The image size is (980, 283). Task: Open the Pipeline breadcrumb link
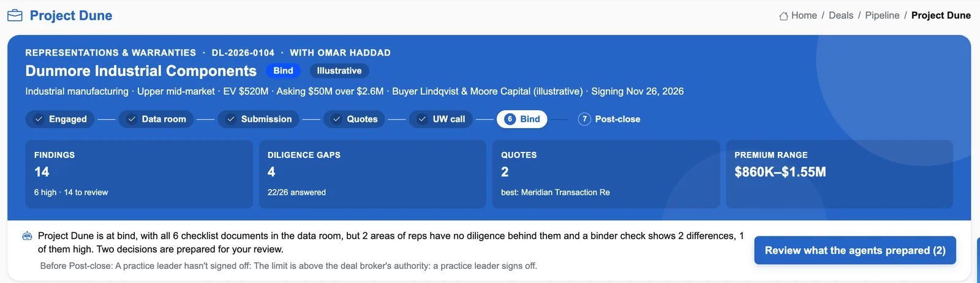882,16
